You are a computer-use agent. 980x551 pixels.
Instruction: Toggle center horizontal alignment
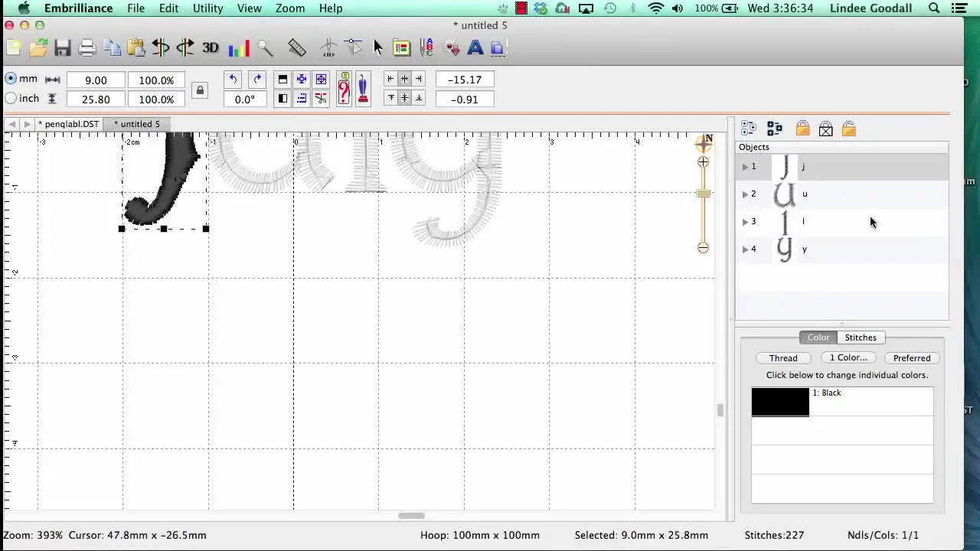(404, 79)
